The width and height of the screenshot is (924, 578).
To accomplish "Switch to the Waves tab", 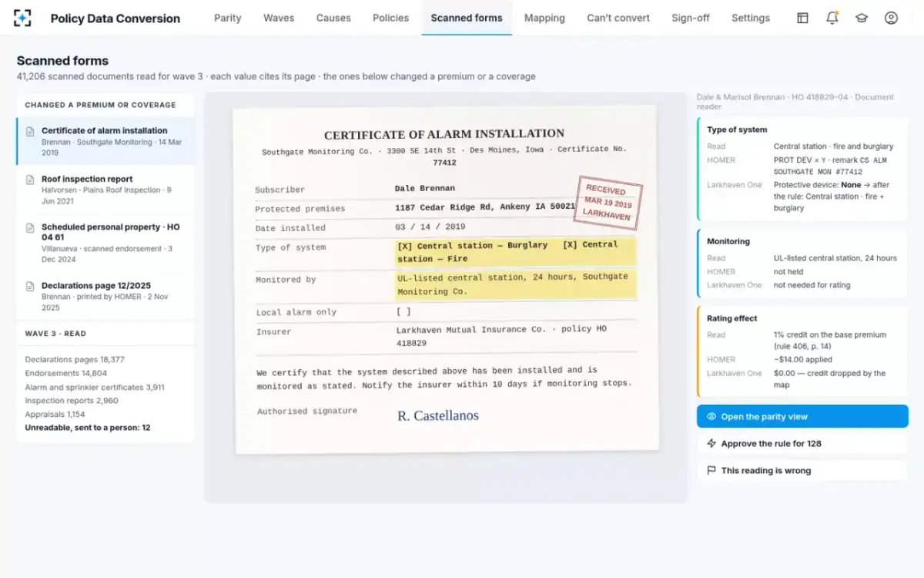I will coord(279,18).
